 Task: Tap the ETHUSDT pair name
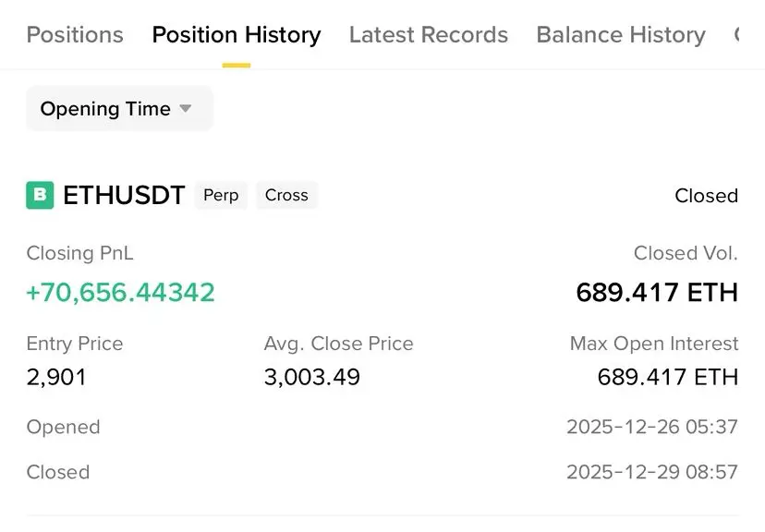[124, 196]
